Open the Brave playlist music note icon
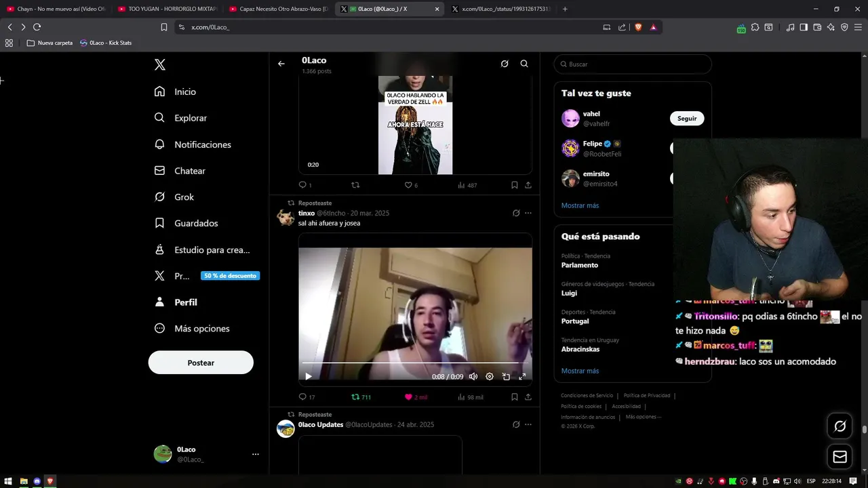Viewport: 868px width, 488px height. click(790, 27)
